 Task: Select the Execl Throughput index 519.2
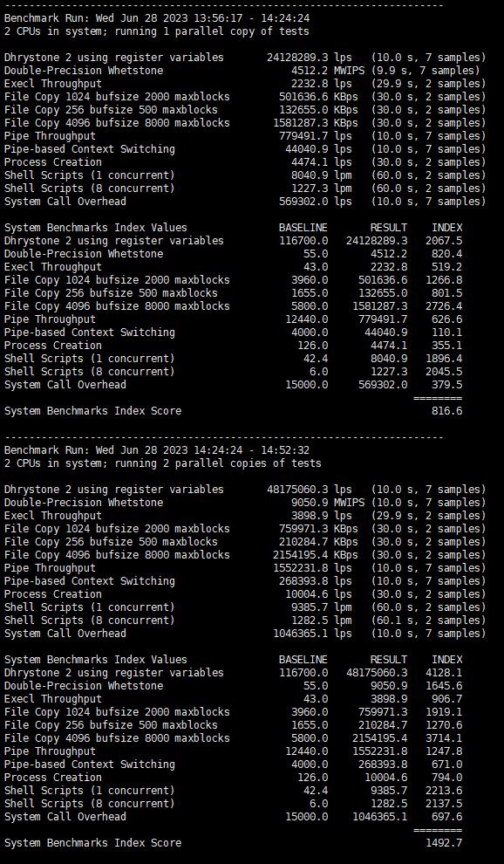point(446,267)
